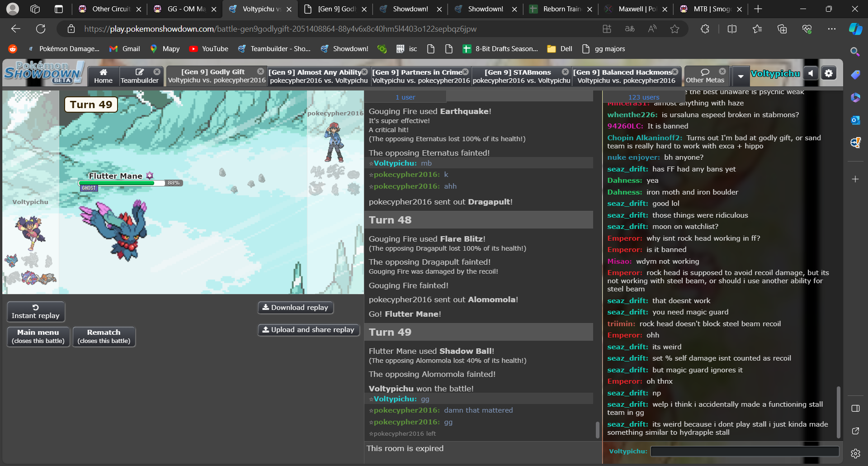Open a new browser tab
The height and width of the screenshot is (466, 868).
758,9
